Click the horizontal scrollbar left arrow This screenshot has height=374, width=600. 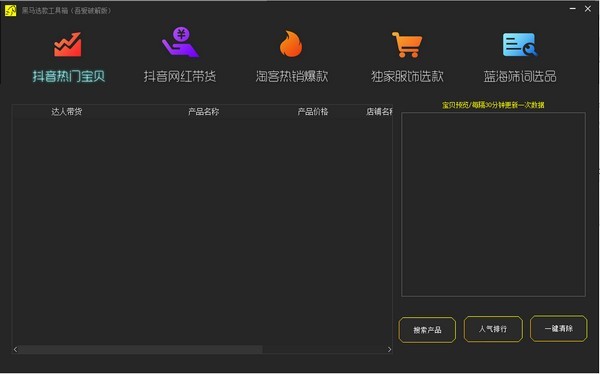click(x=15, y=349)
